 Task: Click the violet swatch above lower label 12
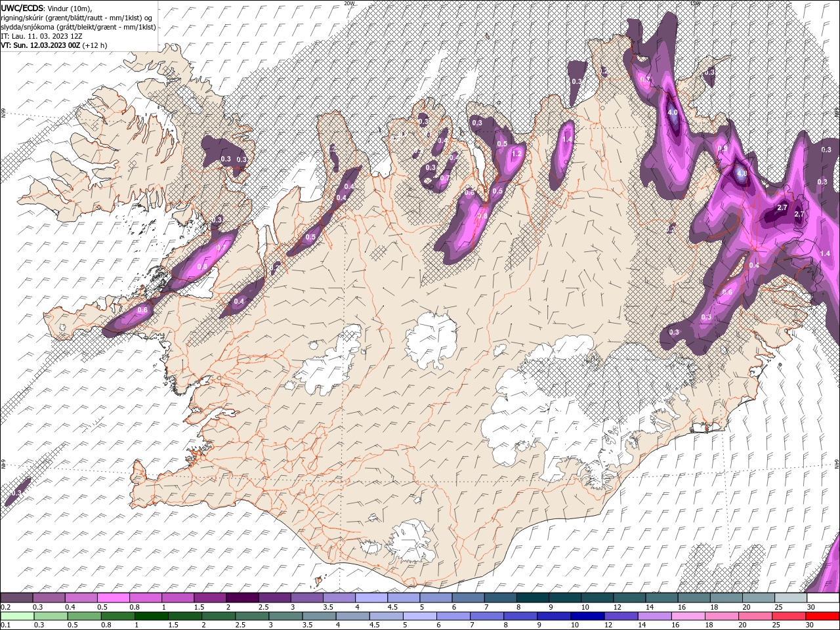coord(620,616)
